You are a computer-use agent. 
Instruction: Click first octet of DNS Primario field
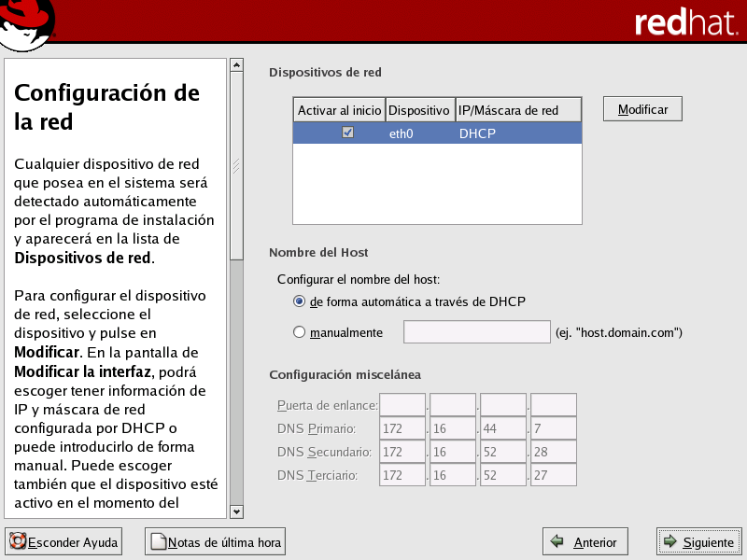coord(402,428)
